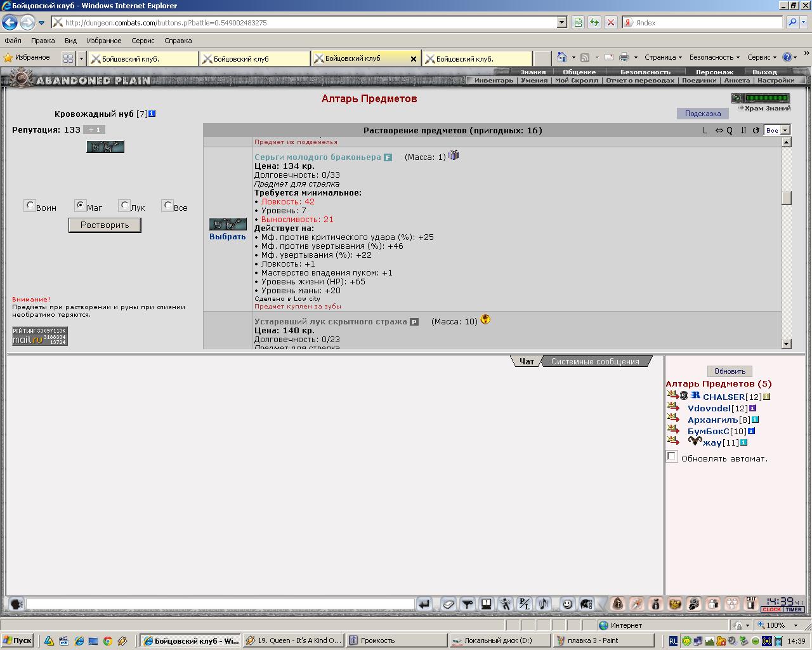This screenshot has height=650, width=812.
Task: Open the Инвентарь game menu item
Action: (494, 81)
